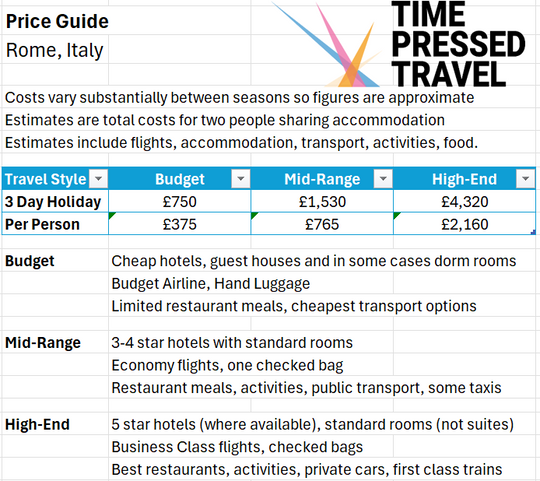540x481 pixels.
Task: Select the £4,320 high-end holiday cell
Action: (465, 201)
